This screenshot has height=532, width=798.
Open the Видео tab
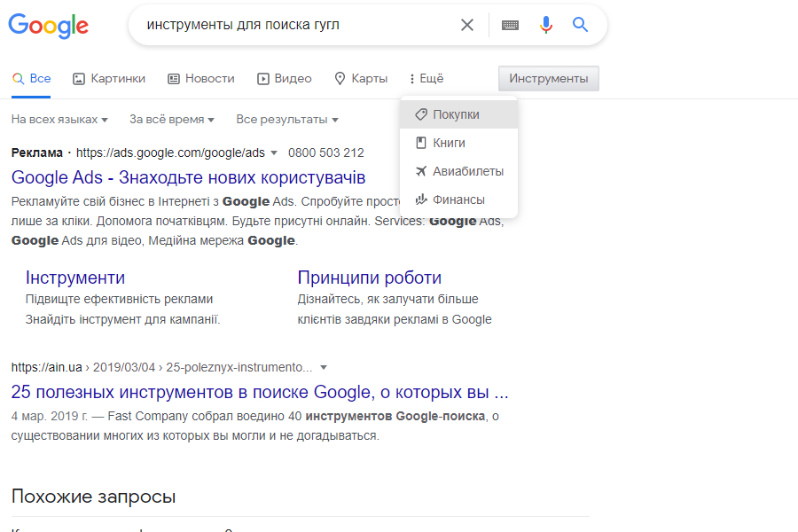pyautogui.click(x=285, y=79)
